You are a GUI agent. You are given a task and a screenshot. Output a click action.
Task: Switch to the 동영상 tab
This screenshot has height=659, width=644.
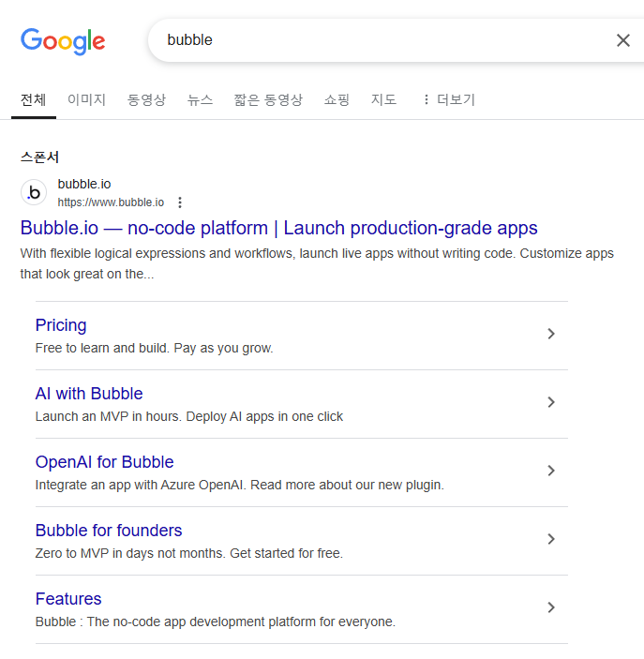pyautogui.click(x=146, y=99)
